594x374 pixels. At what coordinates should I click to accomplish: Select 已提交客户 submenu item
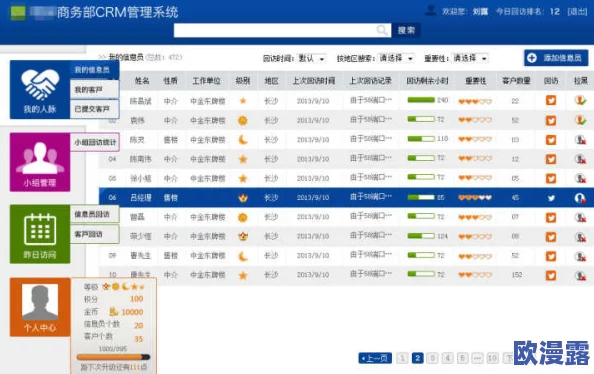(x=94, y=109)
